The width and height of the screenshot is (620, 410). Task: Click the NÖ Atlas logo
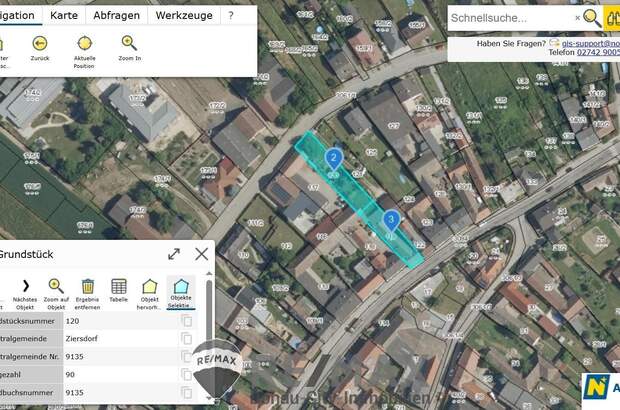click(x=601, y=388)
